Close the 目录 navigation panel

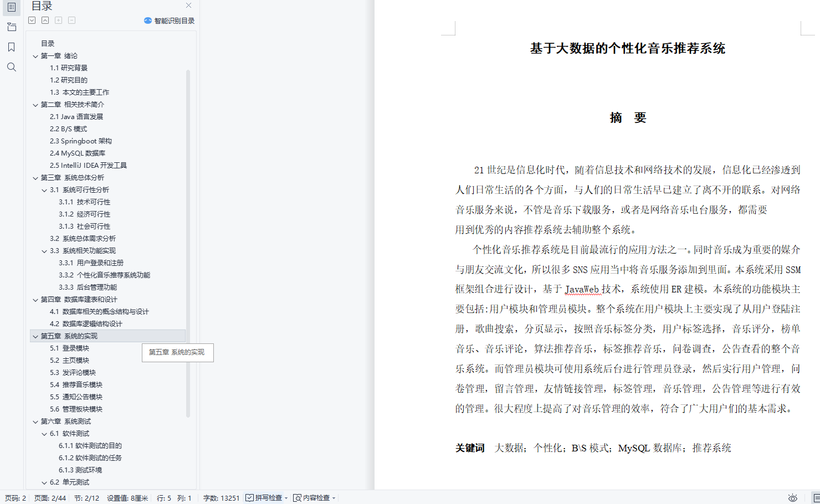pos(188,6)
